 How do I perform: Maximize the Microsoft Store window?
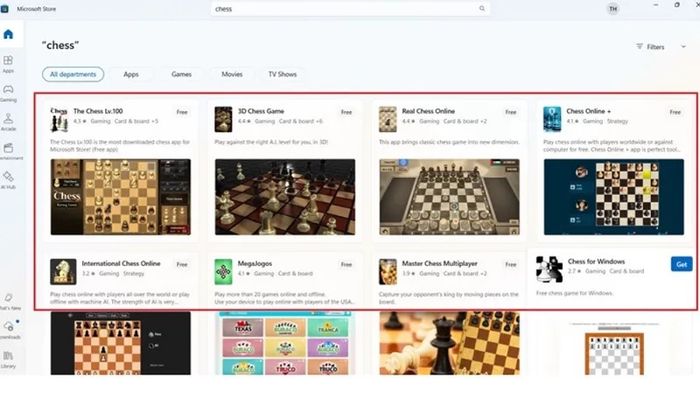tap(677, 5)
